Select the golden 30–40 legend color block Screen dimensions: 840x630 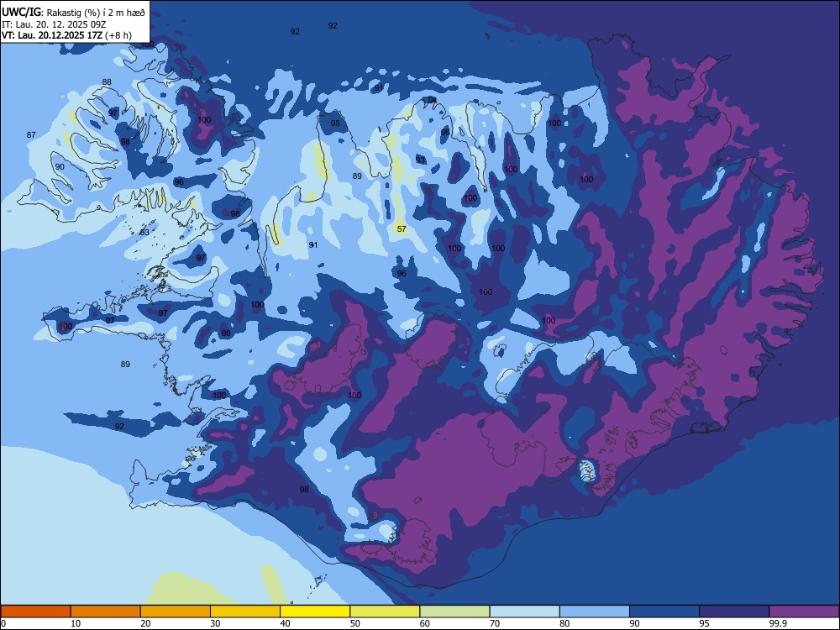pos(245,612)
